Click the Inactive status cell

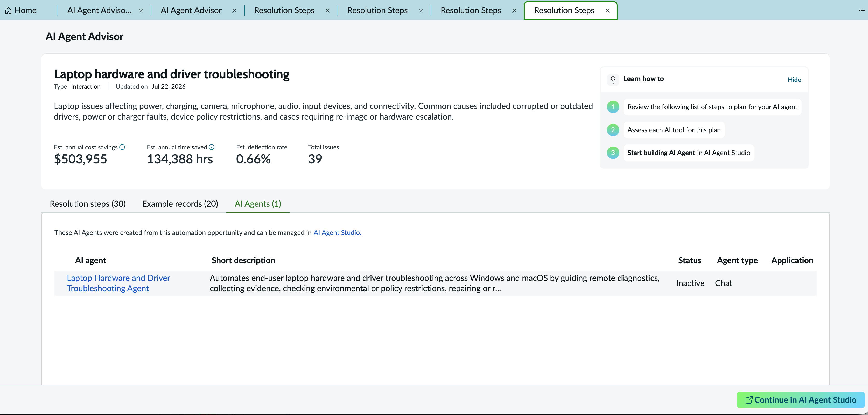click(690, 283)
